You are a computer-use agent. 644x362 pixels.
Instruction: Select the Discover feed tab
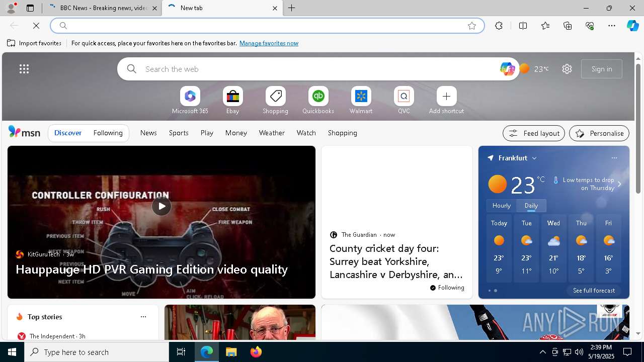point(68,133)
